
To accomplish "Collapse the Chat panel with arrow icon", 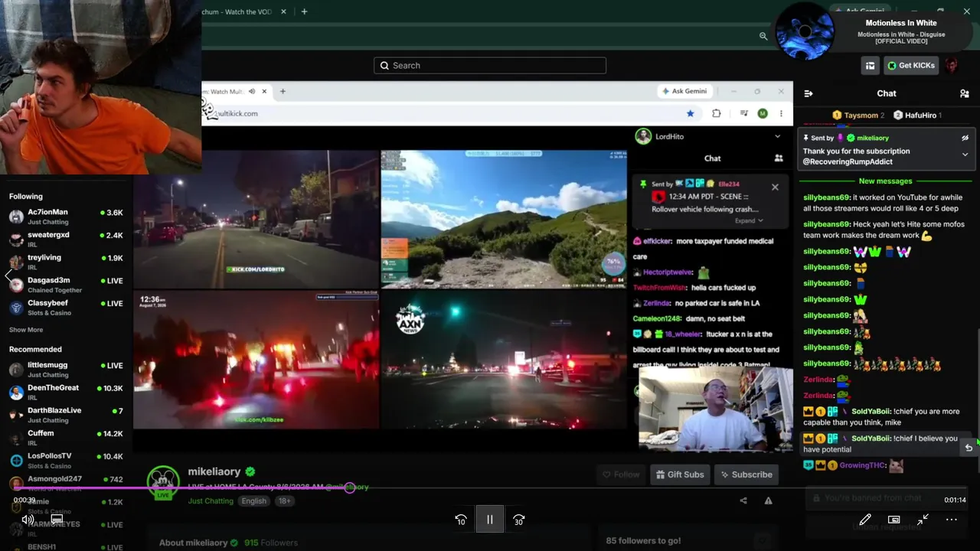I will pyautogui.click(x=808, y=93).
